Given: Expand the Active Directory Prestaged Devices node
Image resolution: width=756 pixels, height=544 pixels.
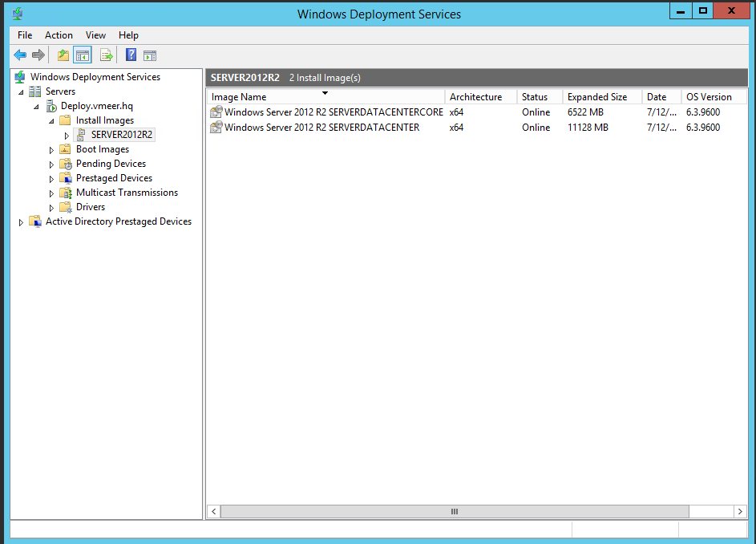Looking at the screenshot, I should pos(21,221).
